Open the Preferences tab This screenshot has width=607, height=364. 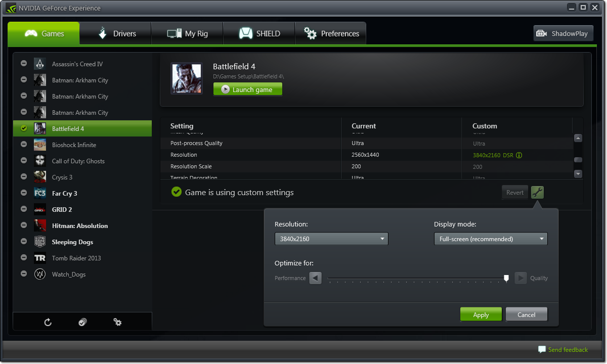click(331, 33)
